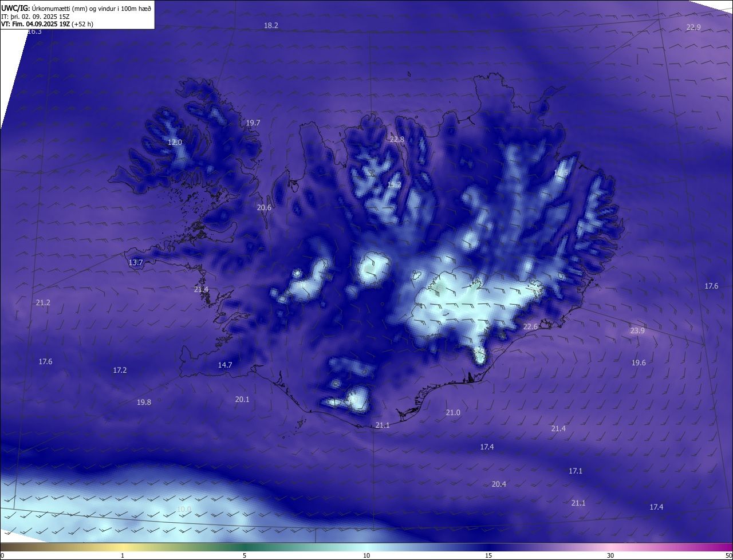The width and height of the screenshot is (733, 560).
Task: Select the 21.0 value label
Action: (x=453, y=413)
